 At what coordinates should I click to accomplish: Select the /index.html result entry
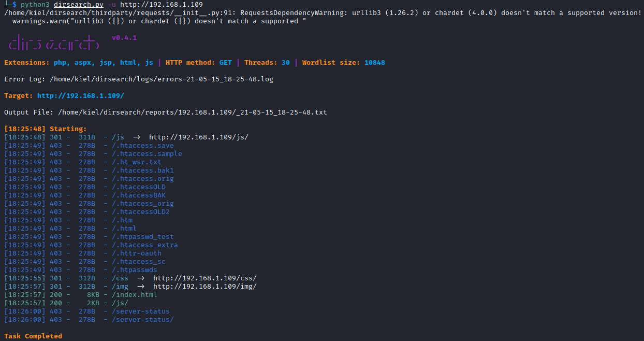pyautogui.click(x=134, y=295)
